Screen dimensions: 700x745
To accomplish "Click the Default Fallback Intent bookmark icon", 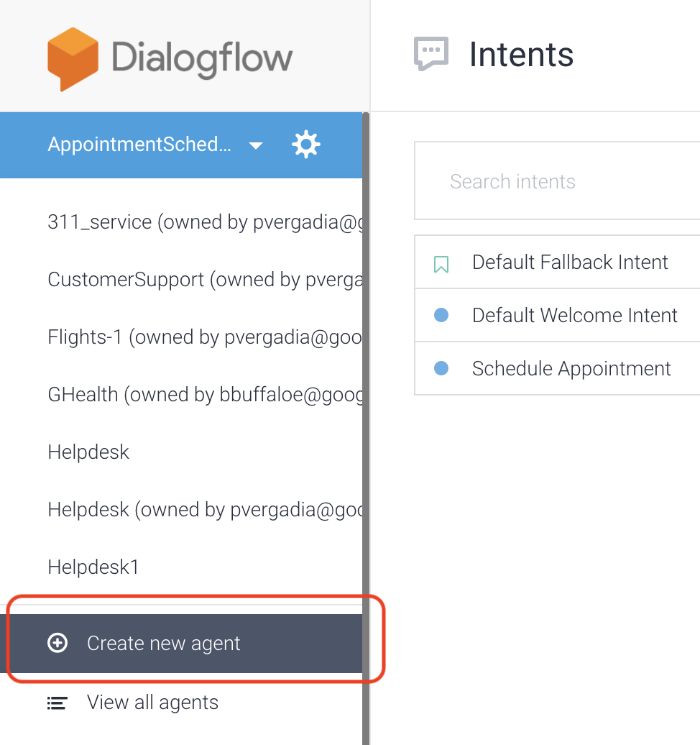I will coord(441,264).
